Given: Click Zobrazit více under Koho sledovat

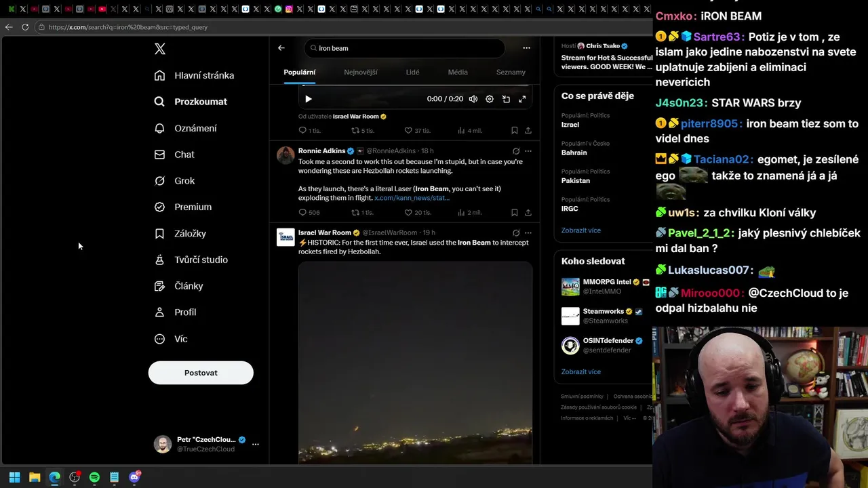Looking at the screenshot, I should (x=581, y=371).
